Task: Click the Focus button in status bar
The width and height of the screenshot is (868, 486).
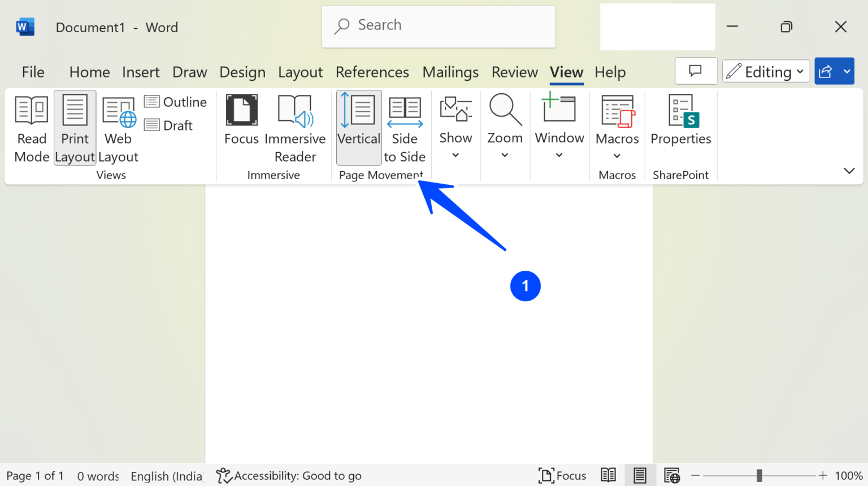Action: click(x=562, y=475)
